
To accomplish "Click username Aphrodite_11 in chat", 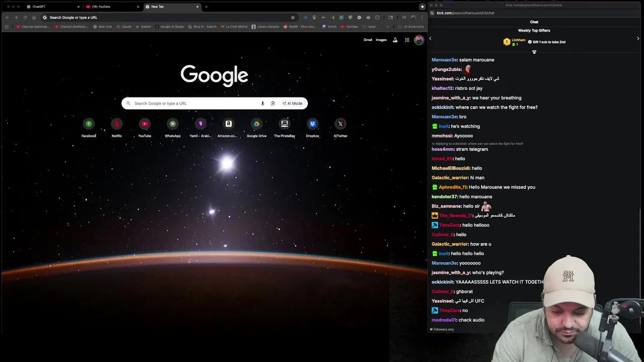I will 453,187.
